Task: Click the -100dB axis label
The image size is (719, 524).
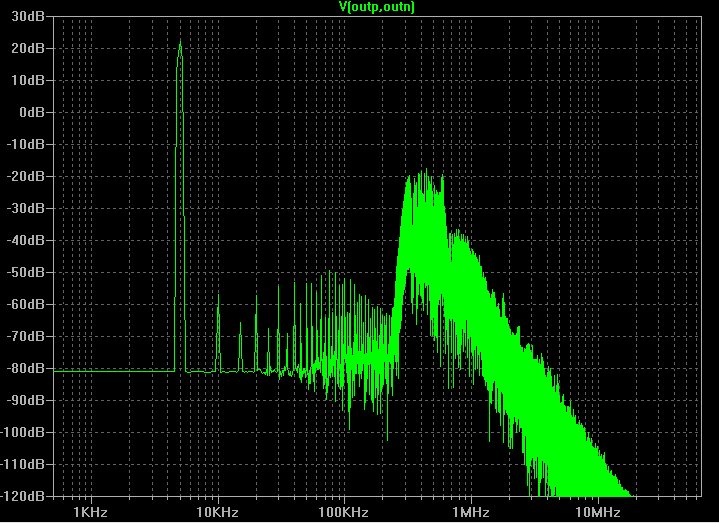Action: tap(22, 432)
